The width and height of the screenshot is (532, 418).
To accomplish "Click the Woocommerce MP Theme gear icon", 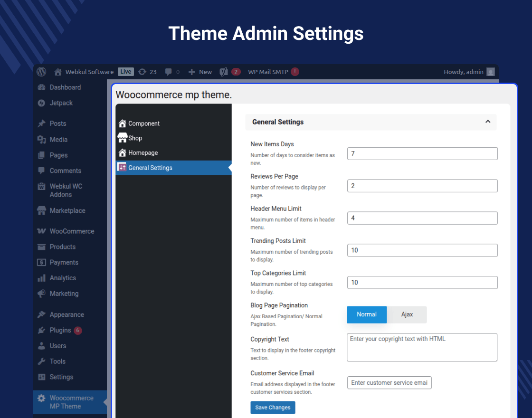I will click(x=41, y=398).
